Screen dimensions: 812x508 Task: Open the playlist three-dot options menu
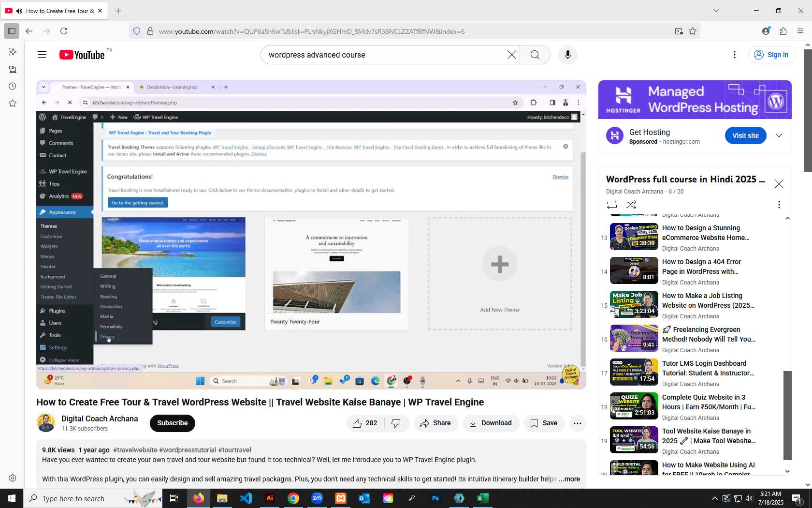pos(779,205)
